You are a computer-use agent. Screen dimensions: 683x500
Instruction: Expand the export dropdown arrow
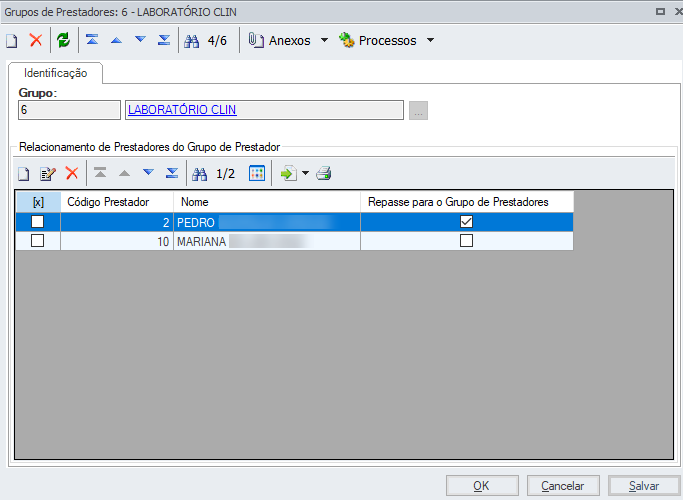click(305, 173)
